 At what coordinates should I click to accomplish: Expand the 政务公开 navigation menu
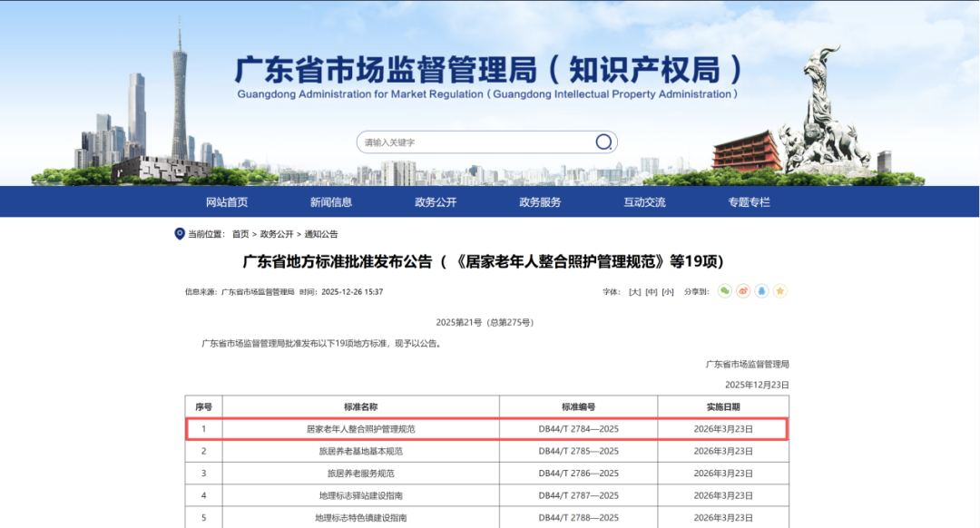click(x=436, y=202)
